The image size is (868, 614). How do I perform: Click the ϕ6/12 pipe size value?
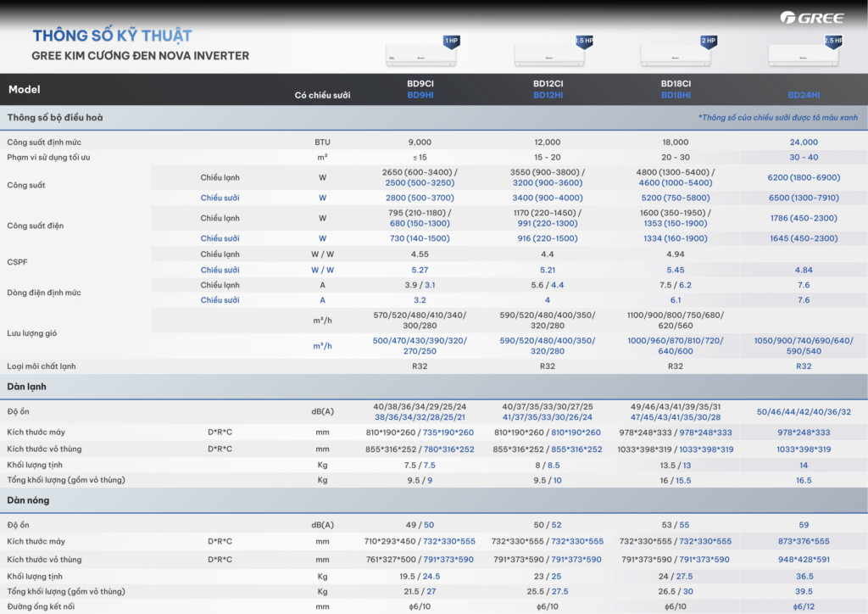coord(804,606)
